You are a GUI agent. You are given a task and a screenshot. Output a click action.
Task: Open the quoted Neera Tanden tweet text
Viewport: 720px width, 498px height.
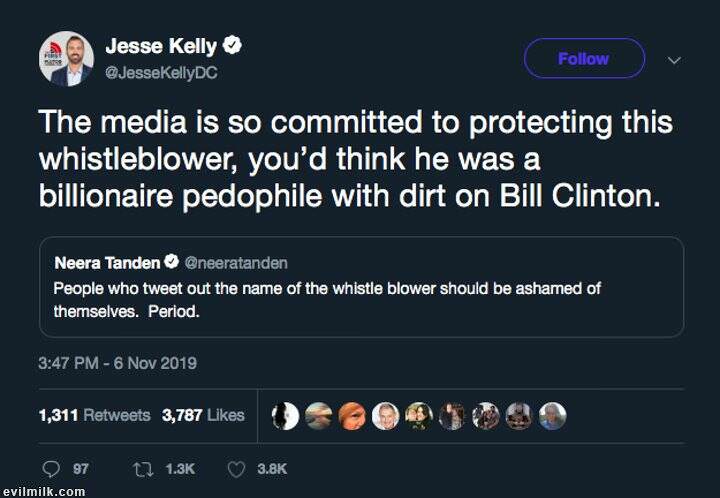(x=327, y=299)
